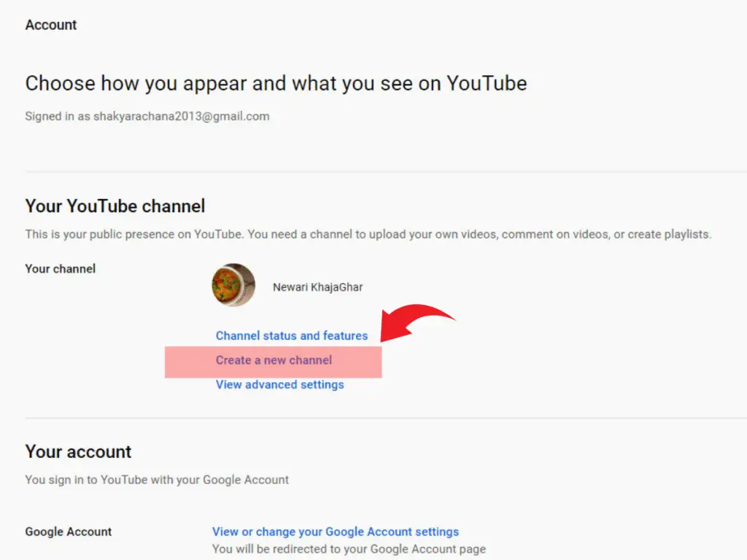747x560 pixels.
Task: Click the Newari KhajaGhar channel avatar
Action: tap(233, 285)
